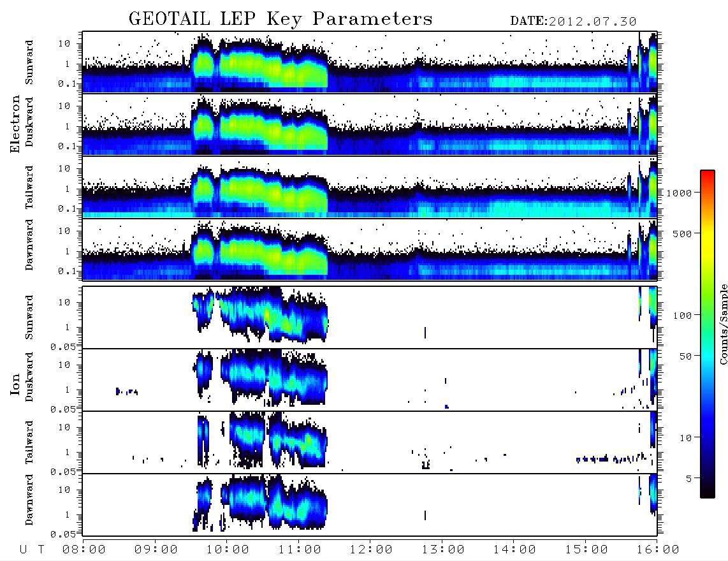Click the 09:00 time tick label

[x=156, y=550]
